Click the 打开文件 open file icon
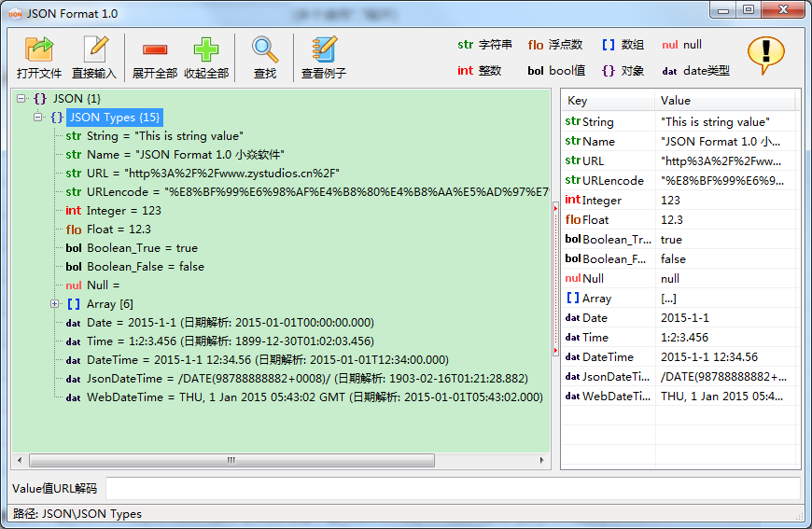The image size is (812, 529). 39,49
